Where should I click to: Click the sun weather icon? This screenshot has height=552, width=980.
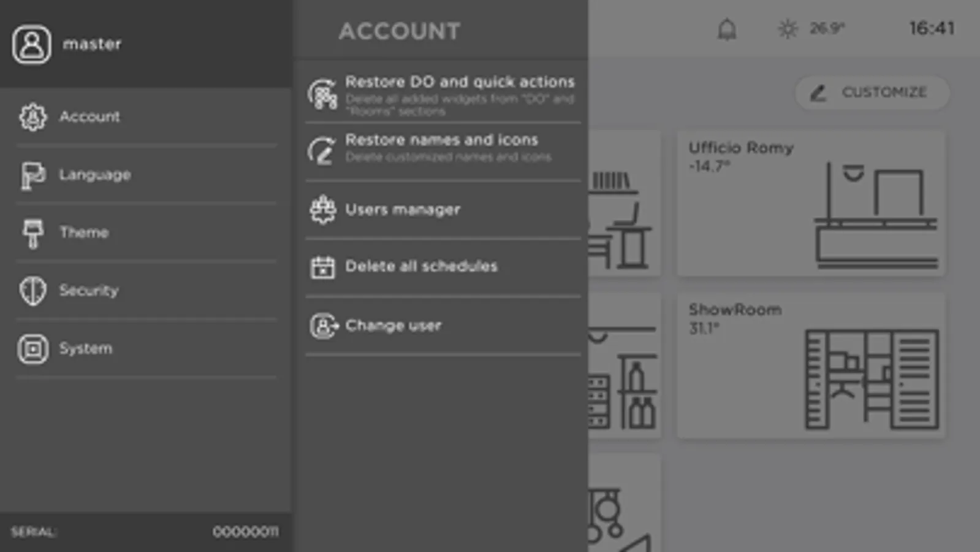point(788,29)
